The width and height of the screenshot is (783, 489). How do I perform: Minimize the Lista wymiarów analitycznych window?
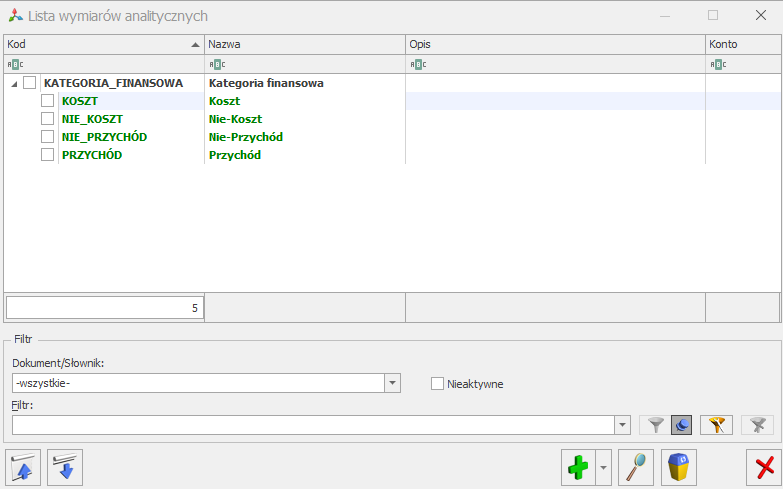(x=665, y=15)
